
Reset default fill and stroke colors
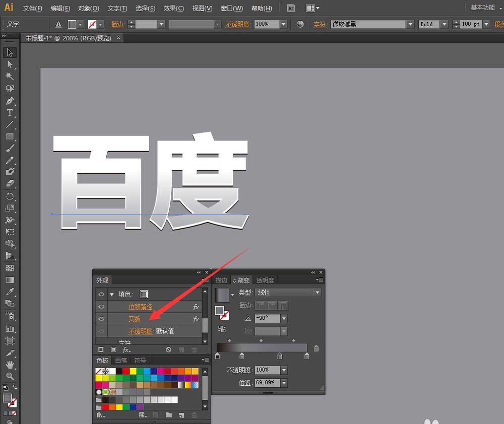[5, 387]
